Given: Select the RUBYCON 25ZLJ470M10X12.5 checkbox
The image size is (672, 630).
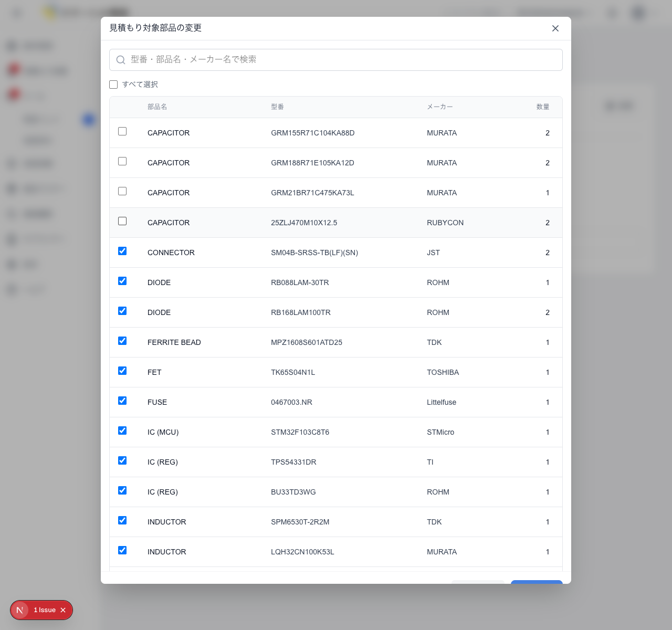Looking at the screenshot, I should tap(122, 221).
